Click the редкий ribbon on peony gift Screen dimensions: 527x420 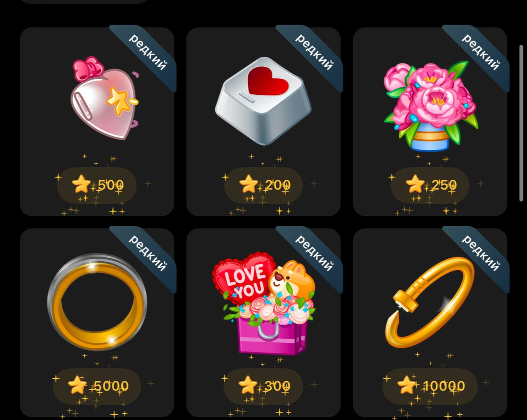(480, 52)
